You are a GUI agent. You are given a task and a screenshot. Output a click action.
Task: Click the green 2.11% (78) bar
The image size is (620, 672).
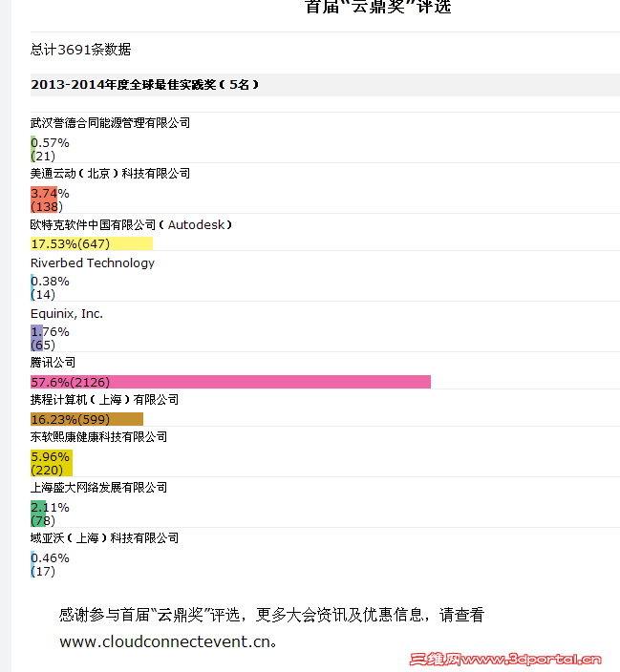(38, 514)
